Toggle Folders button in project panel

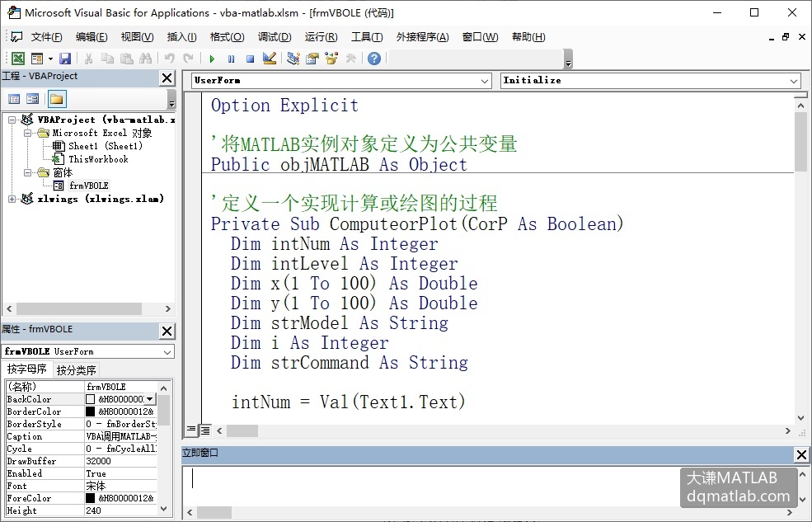[x=56, y=99]
